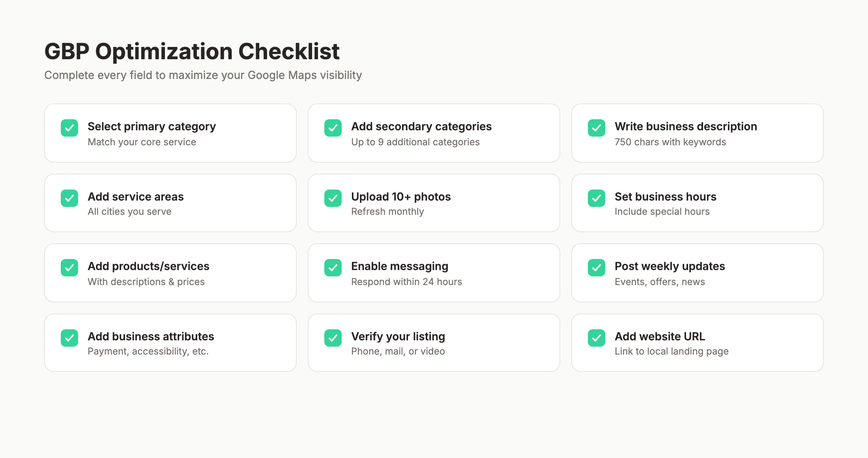Click the Upload 10+ photos card
Screen dimensions: 868x458
click(434, 203)
